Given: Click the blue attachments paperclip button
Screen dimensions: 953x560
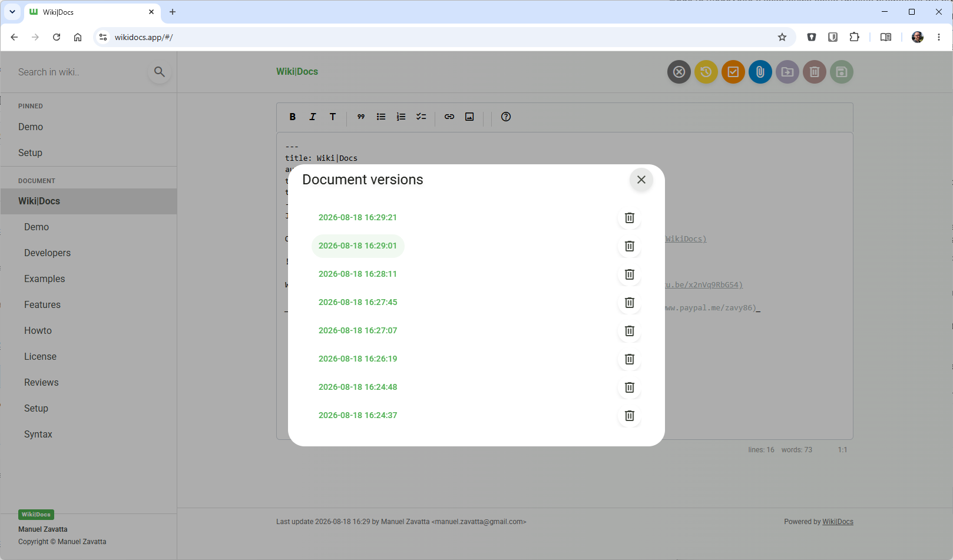Looking at the screenshot, I should [x=760, y=72].
